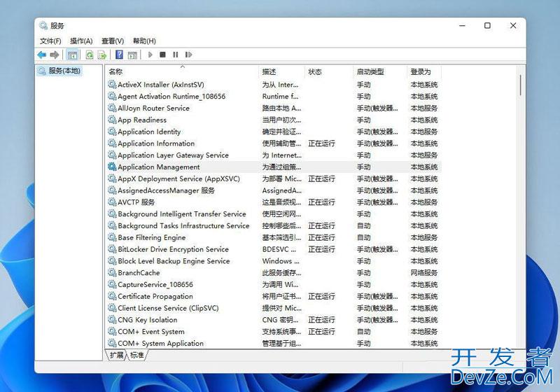Click 自动 startup type of COM+ Event System
Image resolution: width=560 pixels, height=392 pixels.
tap(363, 332)
